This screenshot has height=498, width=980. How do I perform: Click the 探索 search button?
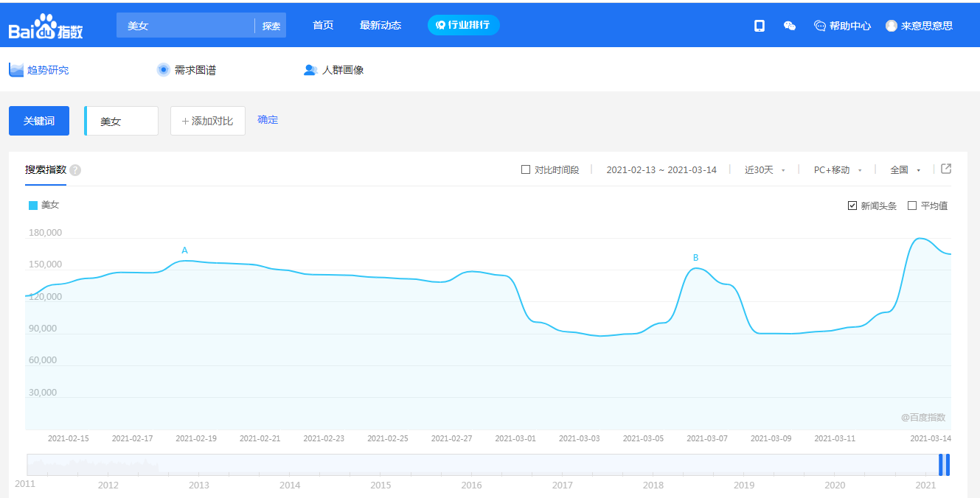(x=271, y=26)
